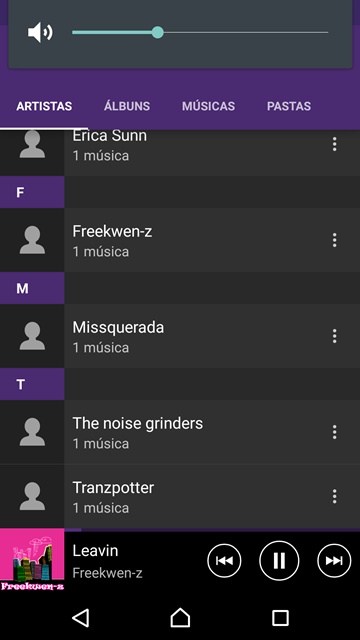The height and width of the screenshot is (640, 360).
Task: Skip to the next track
Action: [x=334, y=560]
